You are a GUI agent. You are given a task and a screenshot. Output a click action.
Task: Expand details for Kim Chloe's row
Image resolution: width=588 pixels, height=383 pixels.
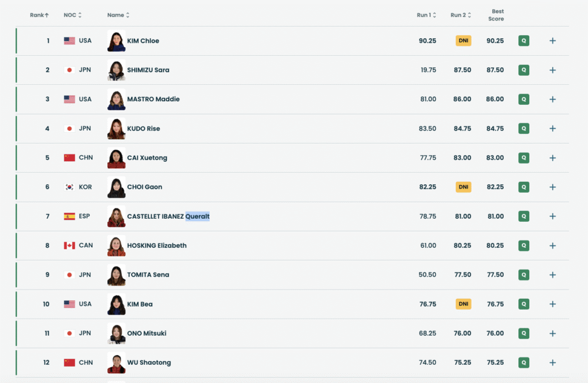coord(552,41)
